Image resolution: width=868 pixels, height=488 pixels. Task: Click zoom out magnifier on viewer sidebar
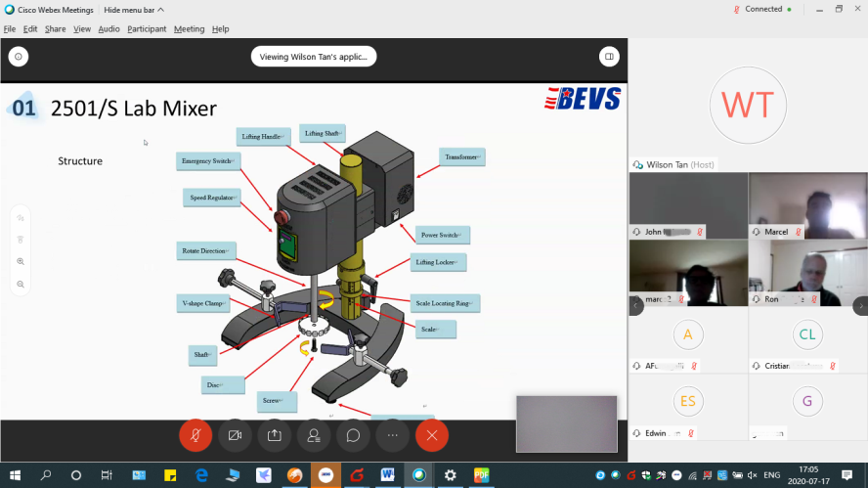pyautogui.click(x=21, y=285)
